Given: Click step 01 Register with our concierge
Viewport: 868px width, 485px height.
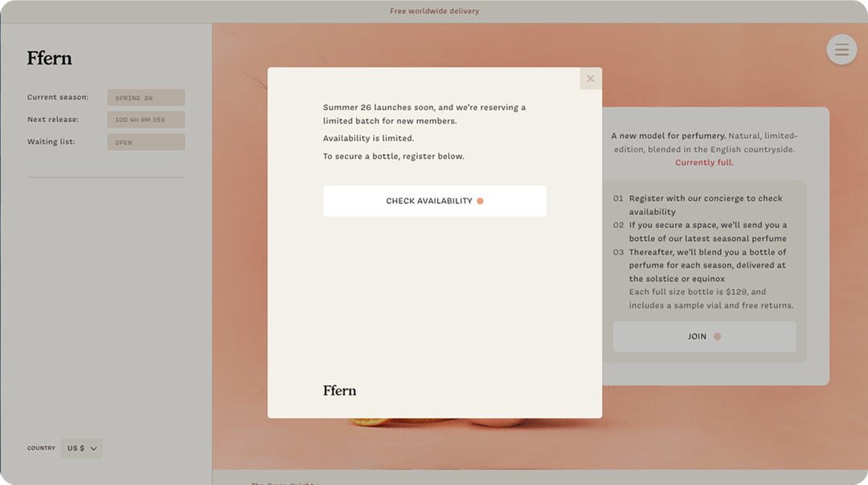Looking at the screenshot, I should coord(698,205).
